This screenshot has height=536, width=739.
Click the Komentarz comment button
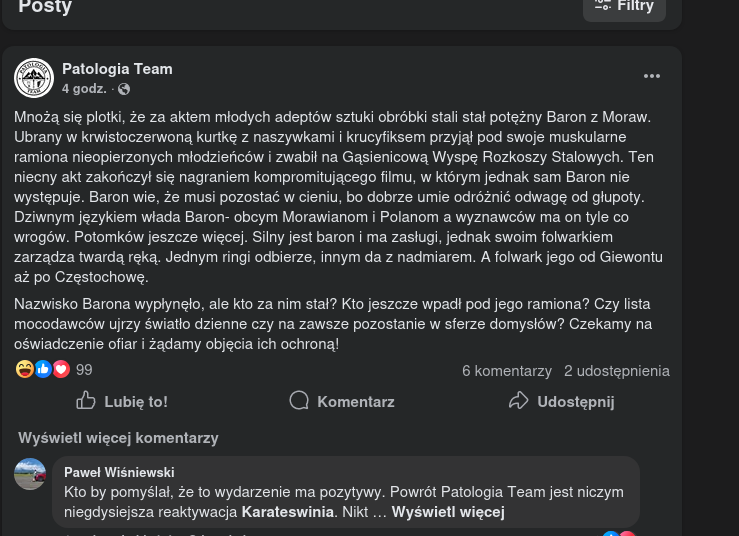click(x=342, y=402)
